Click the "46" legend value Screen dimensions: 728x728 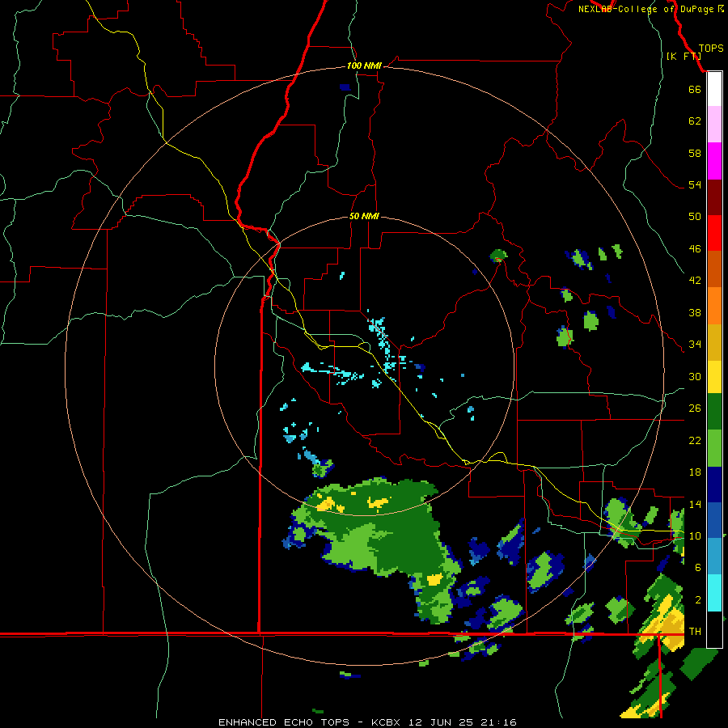coord(695,249)
